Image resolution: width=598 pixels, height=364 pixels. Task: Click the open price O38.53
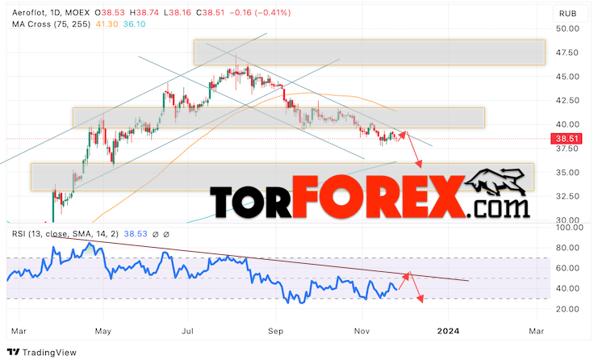pyautogui.click(x=110, y=13)
